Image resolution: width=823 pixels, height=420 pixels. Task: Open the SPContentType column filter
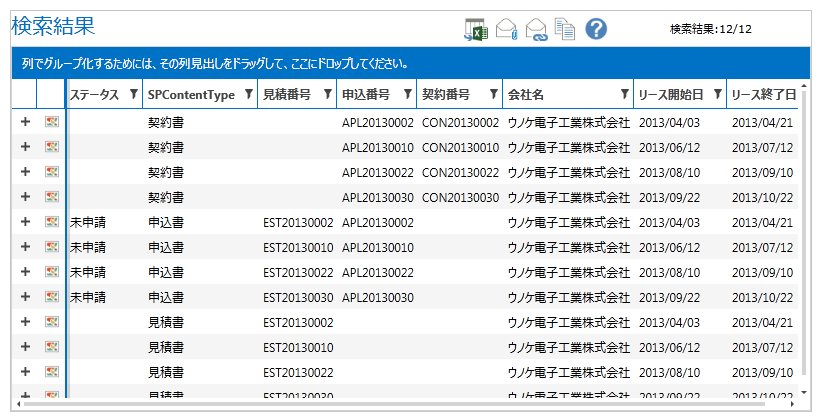(x=248, y=95)
